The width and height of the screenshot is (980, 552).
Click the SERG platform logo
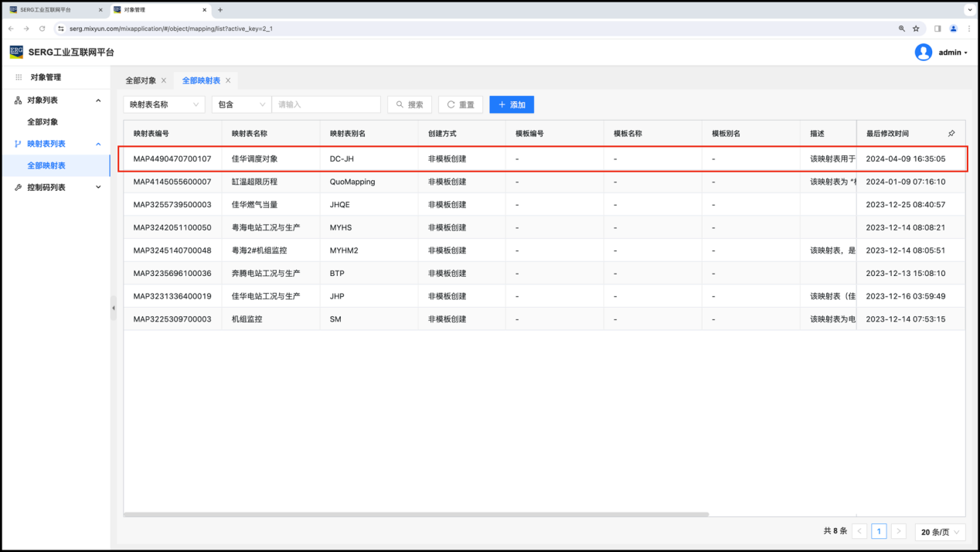coord(16,52)
